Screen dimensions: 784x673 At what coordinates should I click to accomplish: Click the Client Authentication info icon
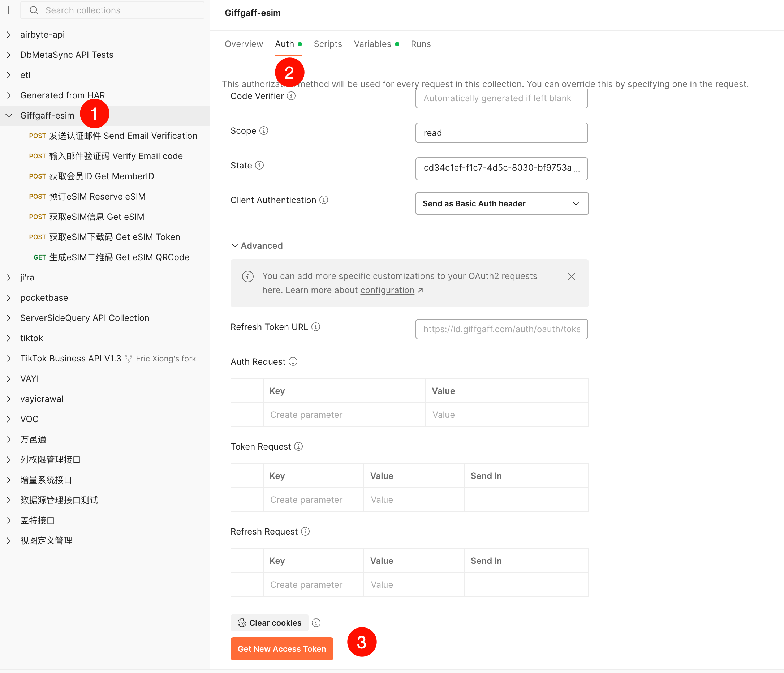click(x=323, y=200)
